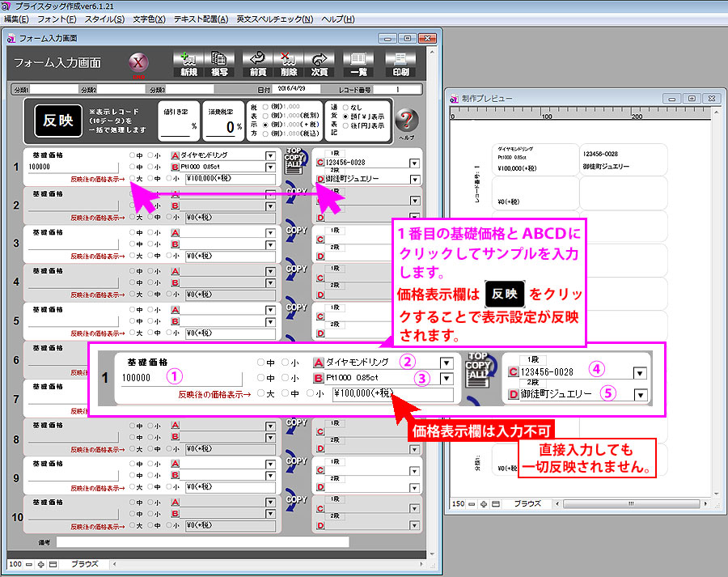728x577 pixels.
Task: Open the テキスト配置(A) menu
Action: (201, 19)
